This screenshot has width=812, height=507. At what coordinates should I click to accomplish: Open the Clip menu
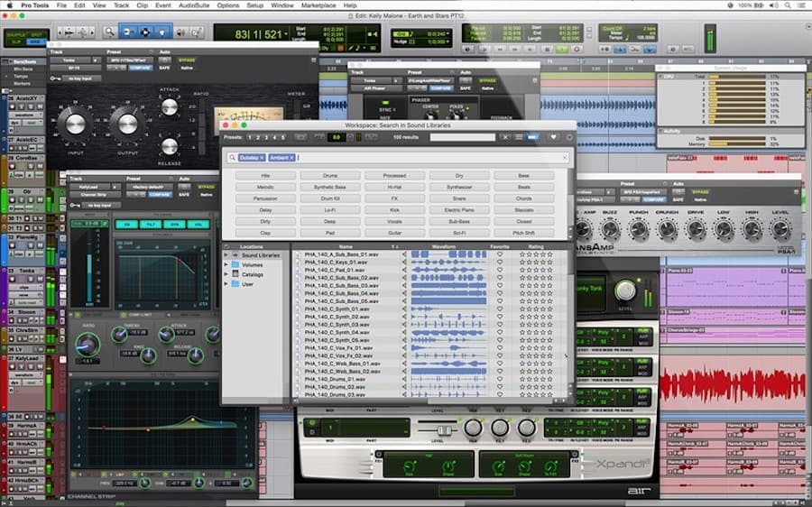142,5
